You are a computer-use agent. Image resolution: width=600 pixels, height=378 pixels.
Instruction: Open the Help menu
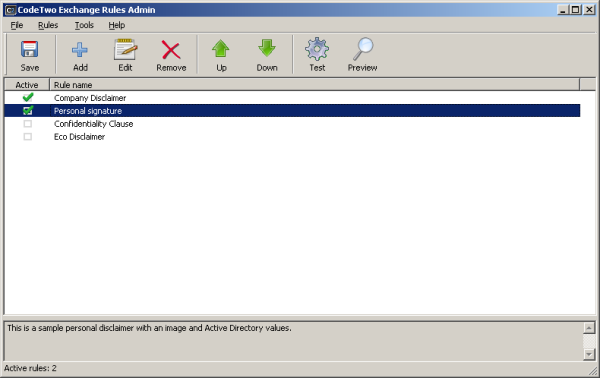(116, 25)
